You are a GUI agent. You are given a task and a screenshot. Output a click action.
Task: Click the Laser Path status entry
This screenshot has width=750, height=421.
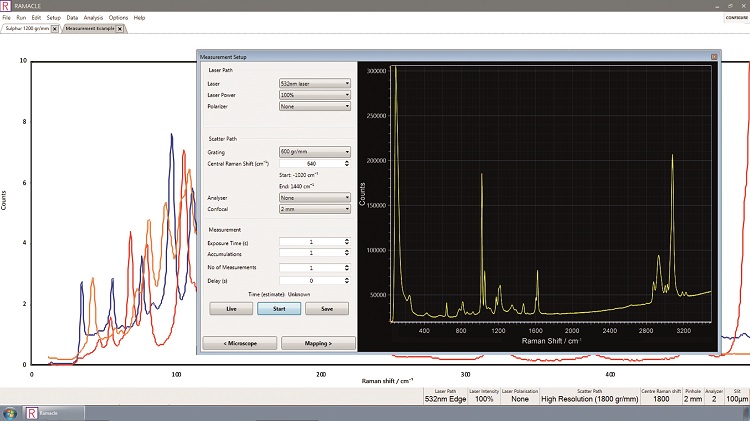point(445,396)
